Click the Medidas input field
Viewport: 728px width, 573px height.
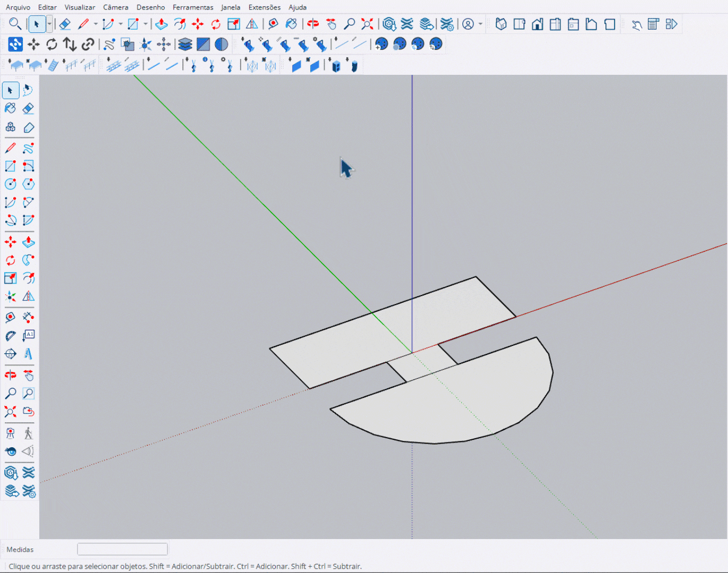point(122,549)
